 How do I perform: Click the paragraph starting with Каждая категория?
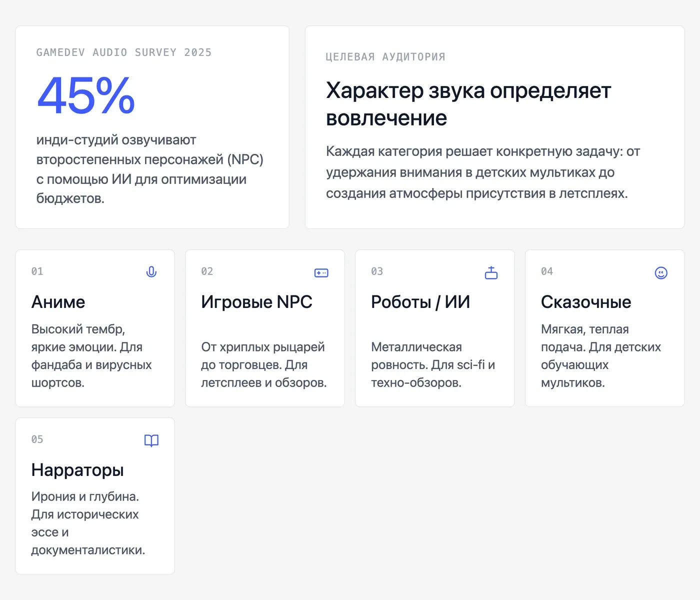[x=483, y=172]
